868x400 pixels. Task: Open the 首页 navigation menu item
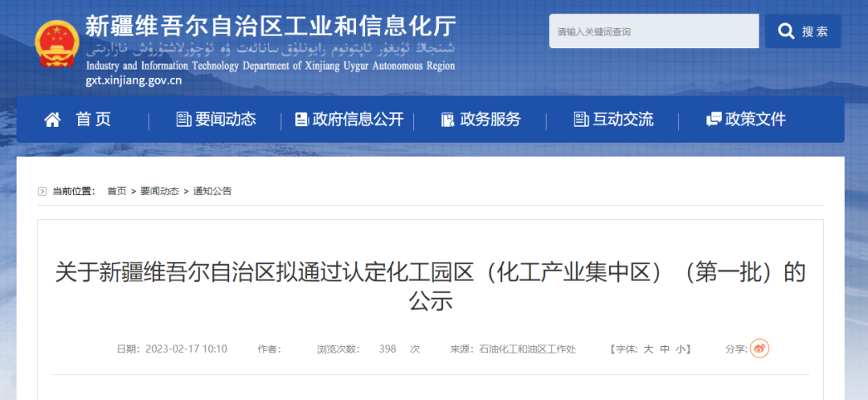tap(94, 120)
